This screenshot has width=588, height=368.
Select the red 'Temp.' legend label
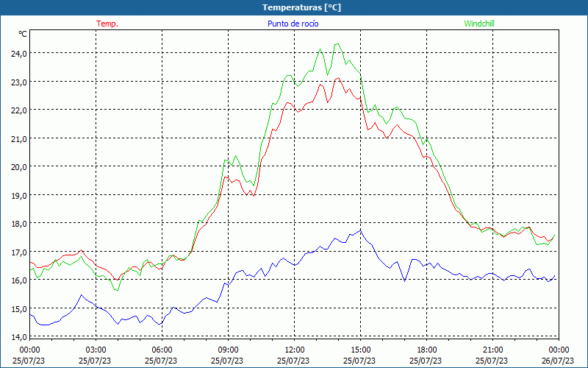click(x=107, y=24)
